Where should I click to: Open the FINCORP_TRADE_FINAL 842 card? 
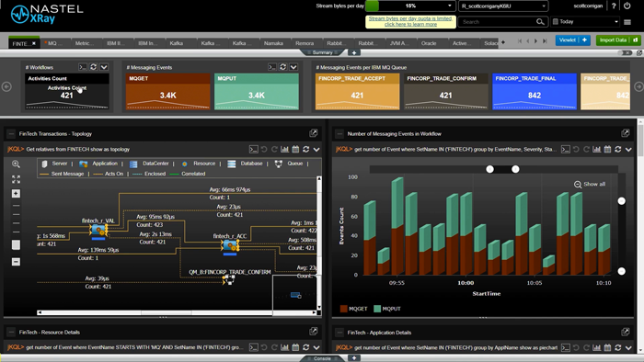[x=535, y=92]
